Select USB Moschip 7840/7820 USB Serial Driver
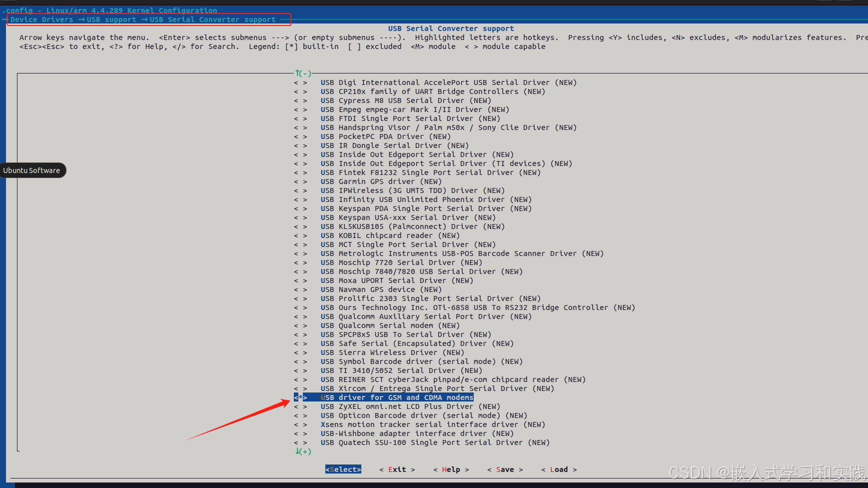868x488 pixels. coord(408,271)
